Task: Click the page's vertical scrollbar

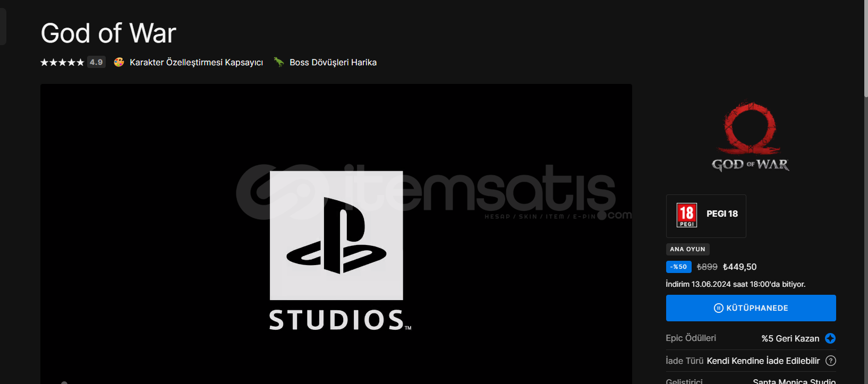Action: [866, 48]
